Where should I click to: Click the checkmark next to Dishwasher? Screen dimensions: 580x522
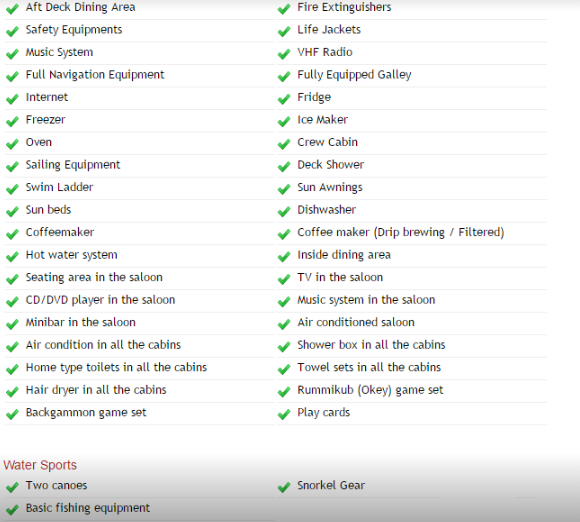coord(284,212)
